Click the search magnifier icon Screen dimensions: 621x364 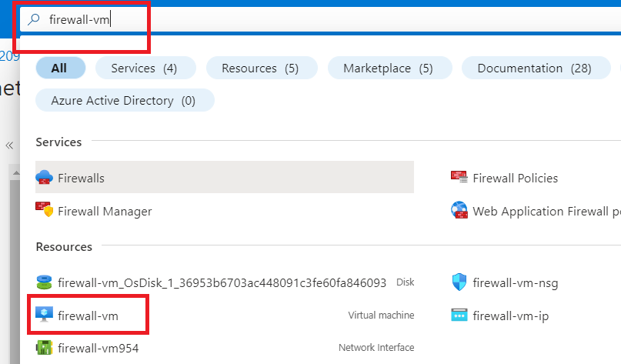coord(33,20)
